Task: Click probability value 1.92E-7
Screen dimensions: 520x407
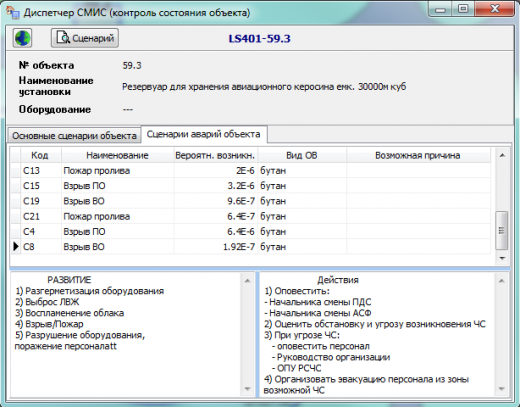Action: click(239, 247)
